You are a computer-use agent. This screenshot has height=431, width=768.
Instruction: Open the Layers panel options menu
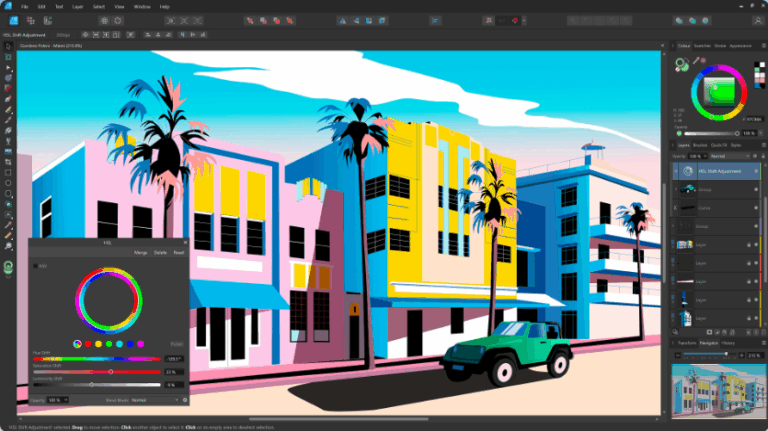pyautogui.click(x=763, y=145)
